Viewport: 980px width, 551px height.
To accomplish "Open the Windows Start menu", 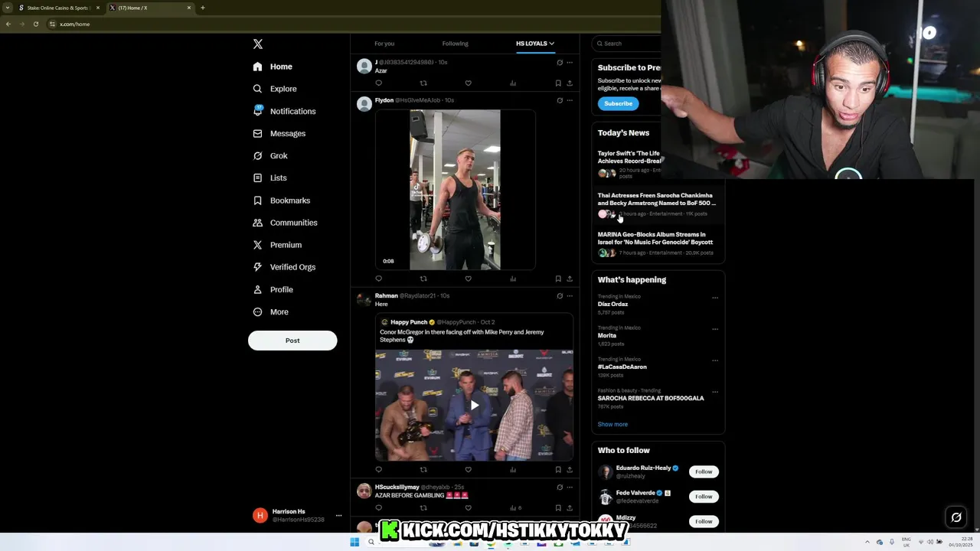I will point(354,542).
